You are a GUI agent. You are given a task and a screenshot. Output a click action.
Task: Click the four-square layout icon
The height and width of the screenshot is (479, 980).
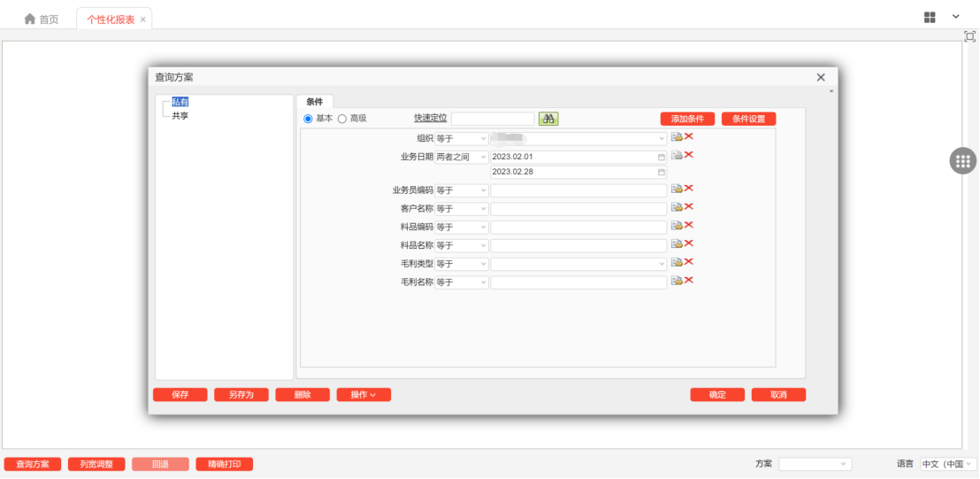coord(930,18)
